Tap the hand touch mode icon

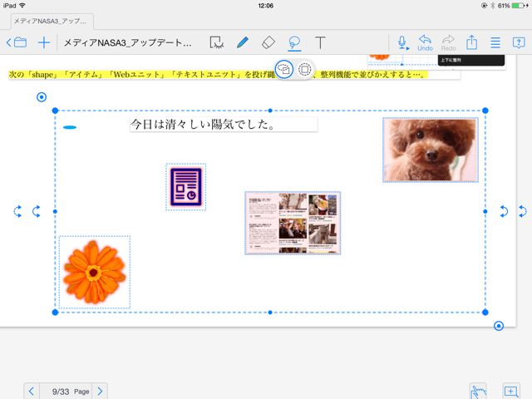(x=478, y=392)
